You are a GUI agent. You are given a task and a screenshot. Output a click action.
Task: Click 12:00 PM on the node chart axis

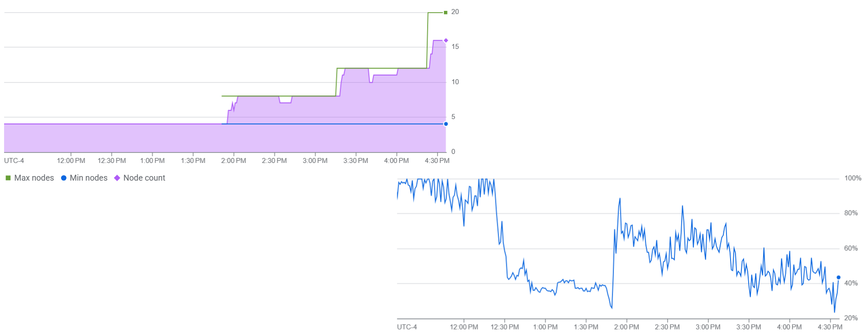point(71,161)
